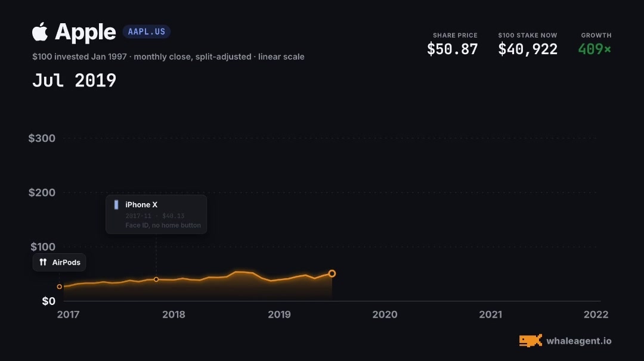Click the share price value $50.87

click(x=452, y=49)
